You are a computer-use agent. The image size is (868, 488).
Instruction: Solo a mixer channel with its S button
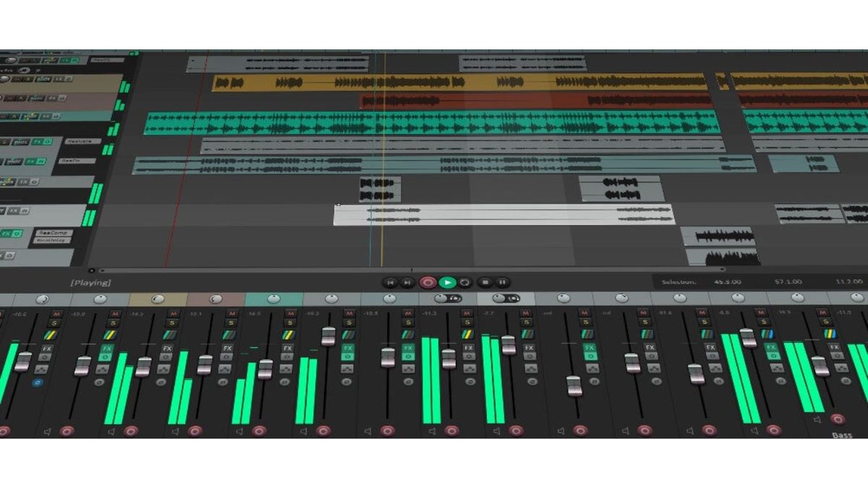[x=55, y=323]
